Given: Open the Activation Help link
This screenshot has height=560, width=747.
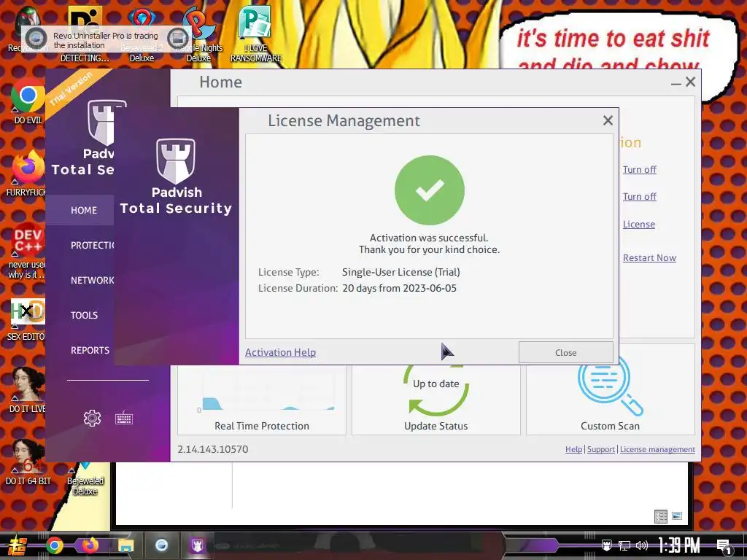Looking at the screenshot, I should pos(280,352).
